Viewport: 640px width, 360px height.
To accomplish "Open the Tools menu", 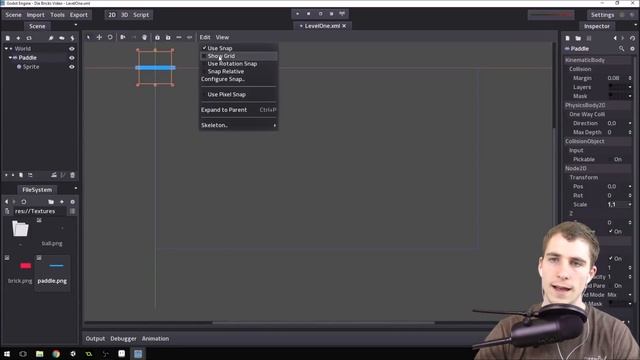I will pos(57,15).
